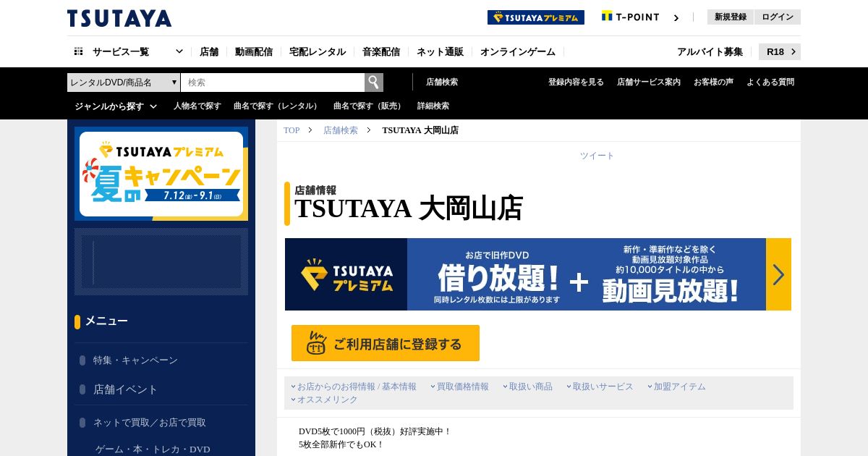The height and width of the screenshot is (456, 868).
Task: Open the アルバイト募集 link
Action: tap(710, 51)
